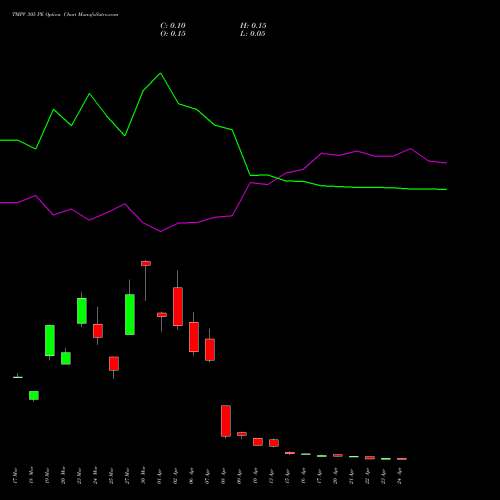Image resolution: width=500 pixels, height=500 pixels.
Task: Select the green candlestick above 23 Mar
Action: point(82,311)
